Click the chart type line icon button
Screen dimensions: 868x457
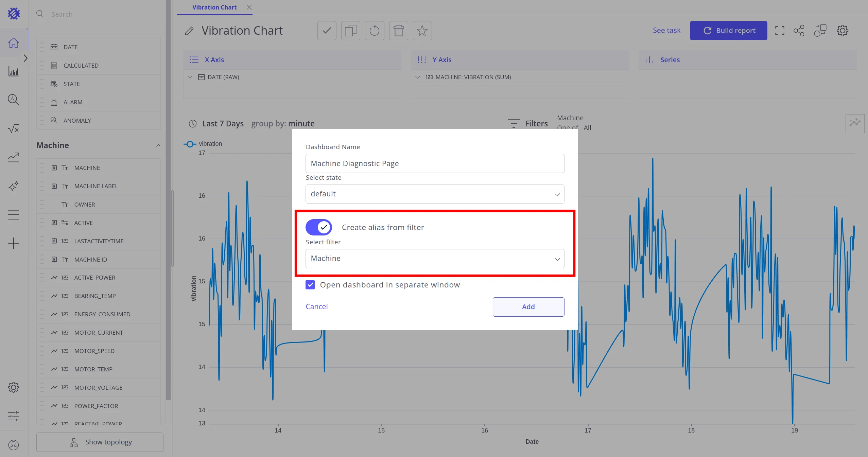(855, 123)
